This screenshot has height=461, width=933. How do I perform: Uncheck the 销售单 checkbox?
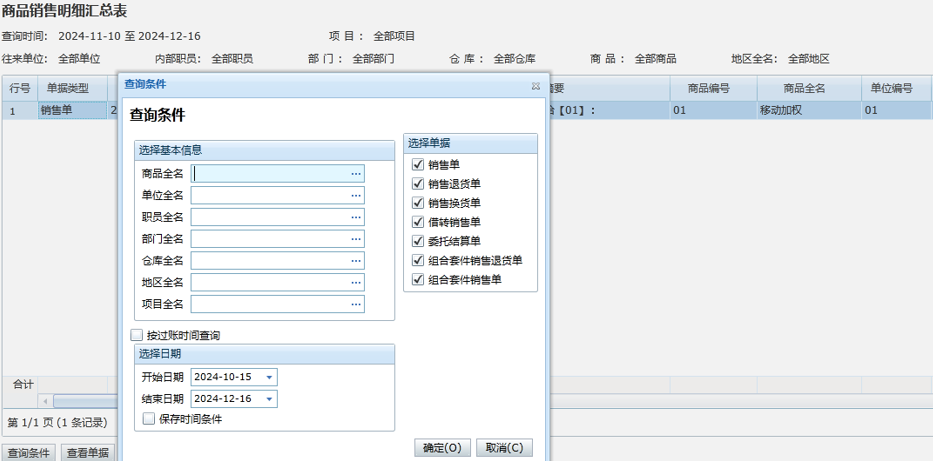418,165
